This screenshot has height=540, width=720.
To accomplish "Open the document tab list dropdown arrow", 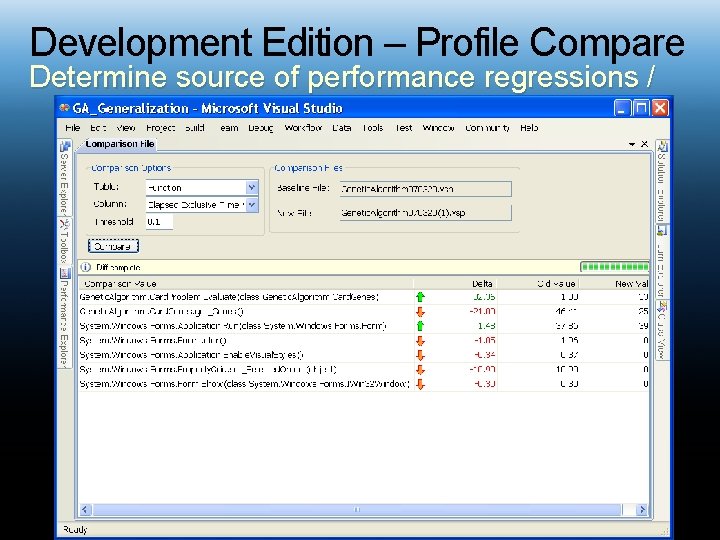I will [632, 144].
